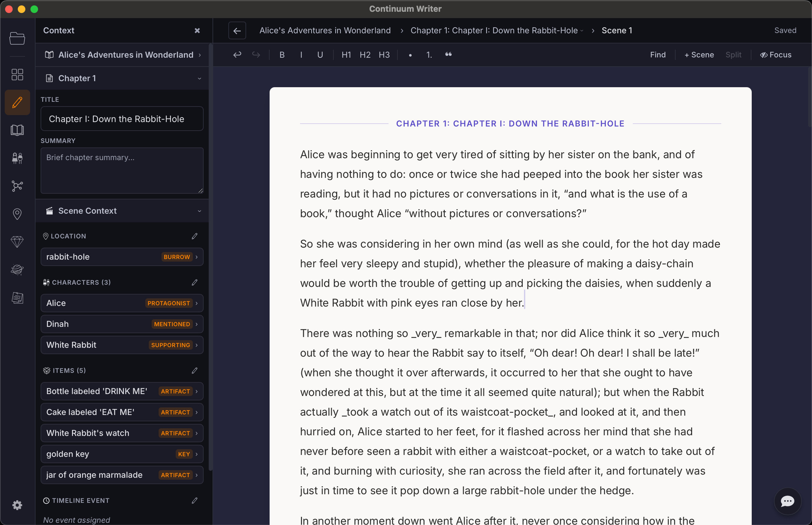Collapse the Scene Context section
812x525 pixels.
[122, 211]
